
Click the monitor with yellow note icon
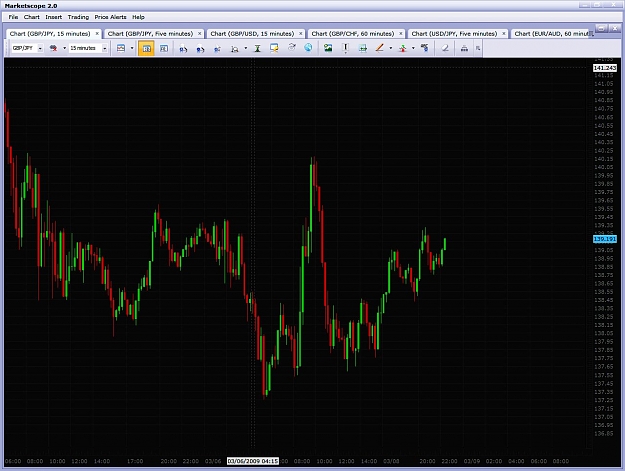click(274, 48)
